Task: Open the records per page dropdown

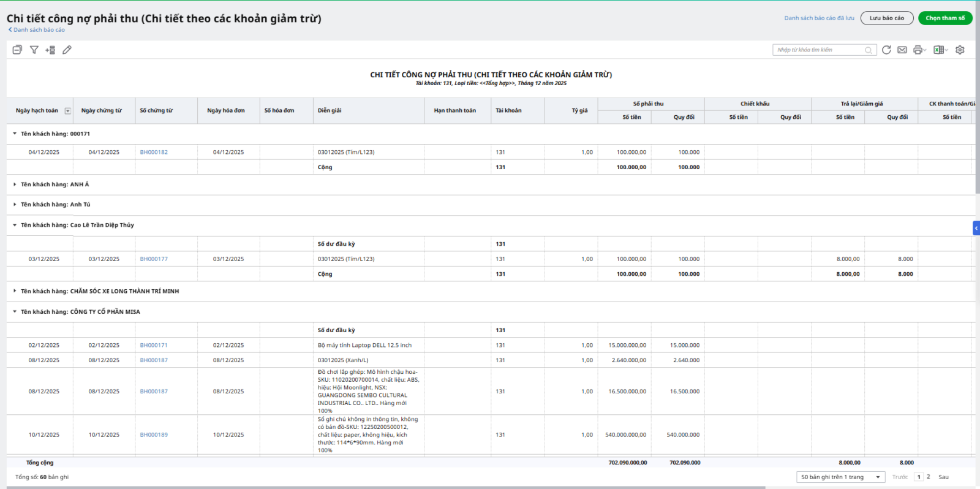Action: [840, 477]
